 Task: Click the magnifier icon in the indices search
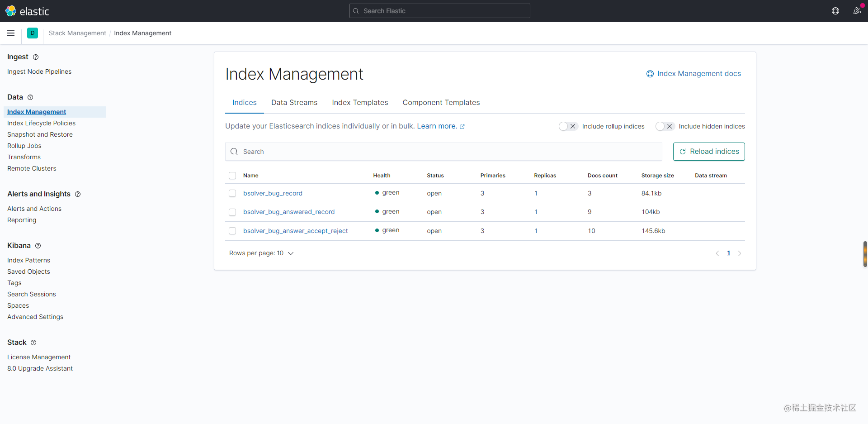click(x=234, y=152)
